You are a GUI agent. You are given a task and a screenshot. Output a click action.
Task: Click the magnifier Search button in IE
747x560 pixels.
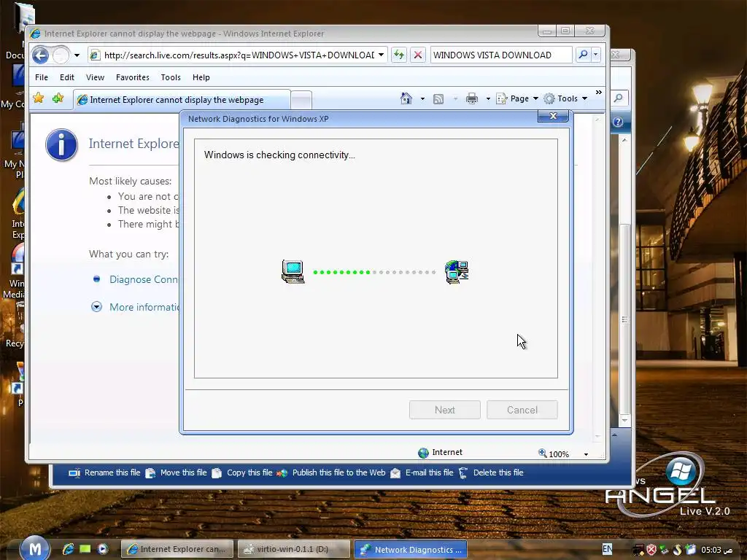tap(583, 55)
